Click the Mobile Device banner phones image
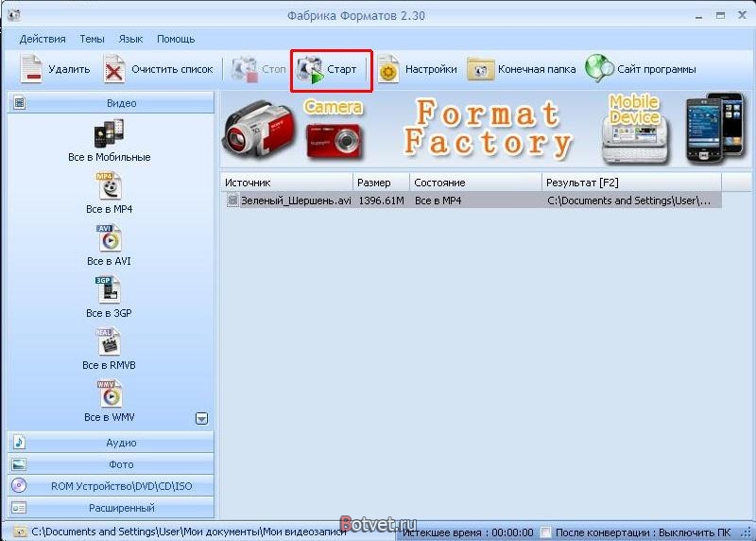The height and width of the screenshot is (541, 756). click(716, 128)
